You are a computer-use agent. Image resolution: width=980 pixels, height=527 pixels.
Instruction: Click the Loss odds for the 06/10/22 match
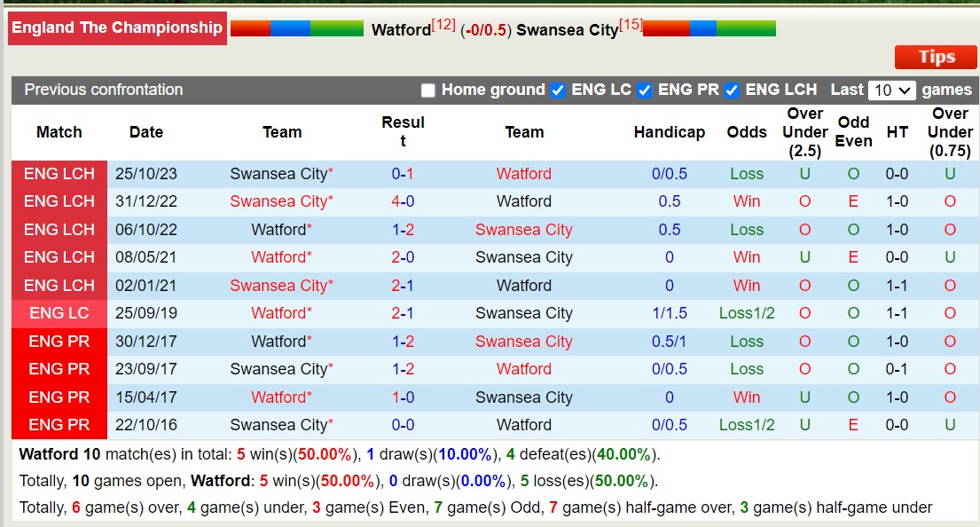pyautogui.click(x=747, y=230)
